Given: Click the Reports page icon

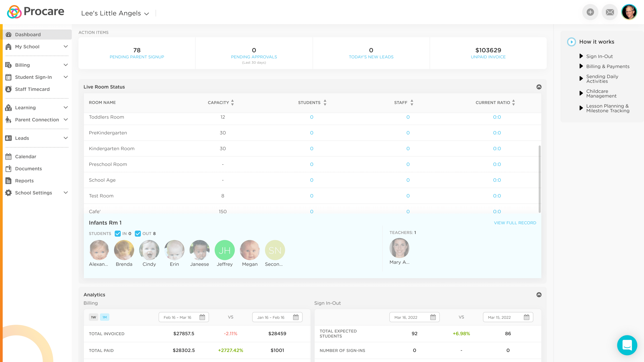Looking at the screenshot, I should (9, 181).
